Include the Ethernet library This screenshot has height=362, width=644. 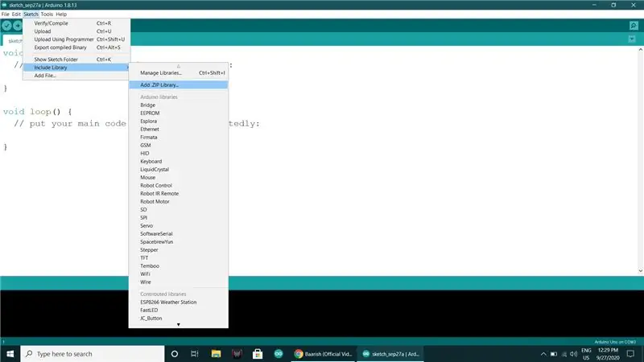click(x=178, y=130)
